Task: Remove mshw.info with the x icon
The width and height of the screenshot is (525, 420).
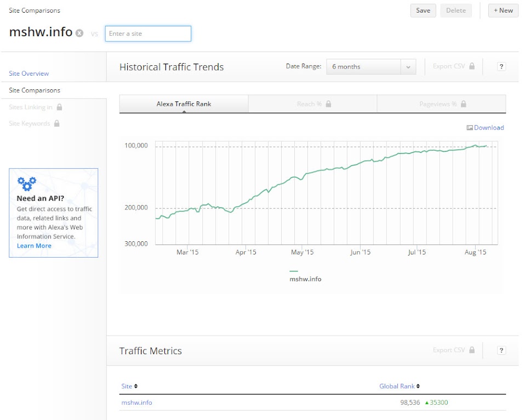Action: [79, 33]
